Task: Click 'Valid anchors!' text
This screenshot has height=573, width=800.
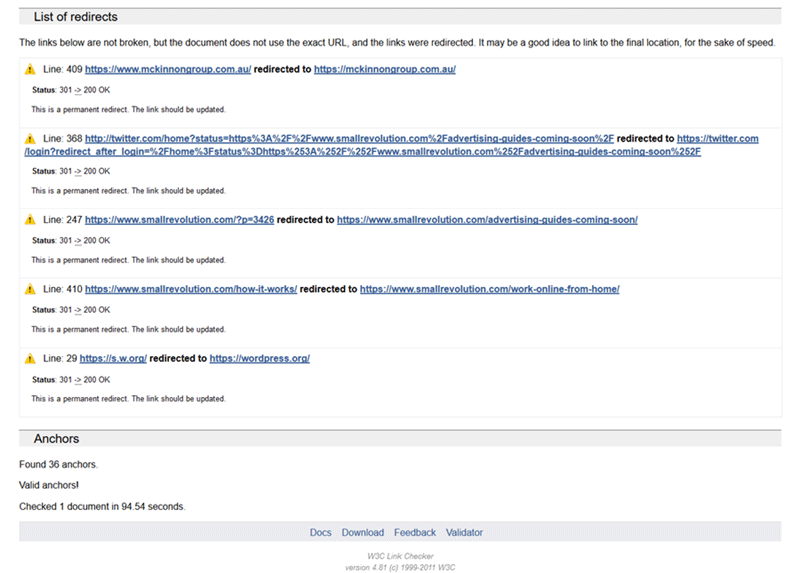Action: point(49,485)
